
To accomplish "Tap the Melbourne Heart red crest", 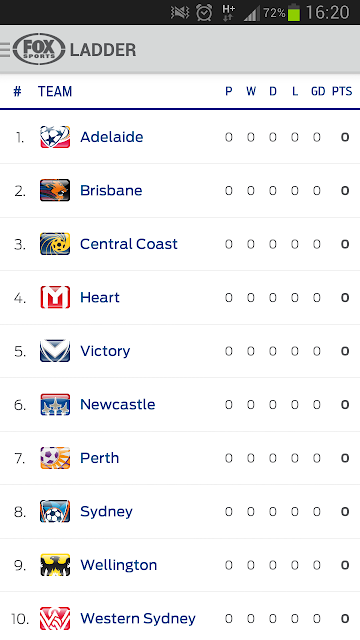I will coord(55,297).
